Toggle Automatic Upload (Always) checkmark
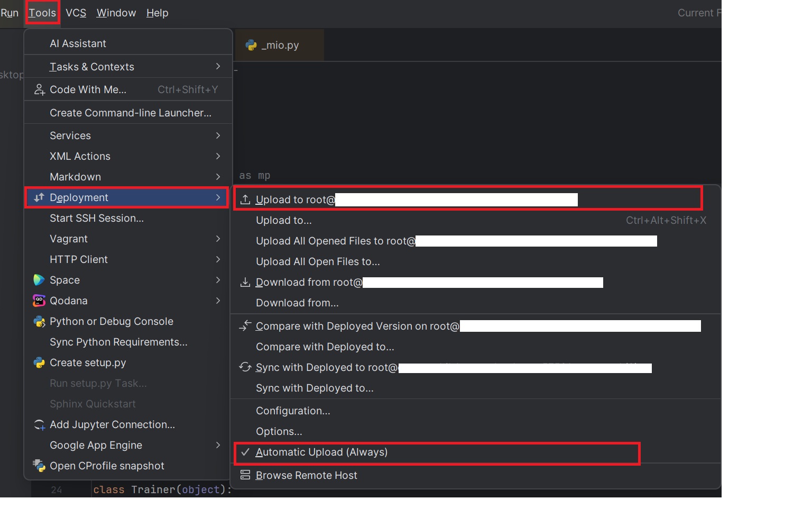This screenshot has width=812, height=508. [x=245, y=452]
